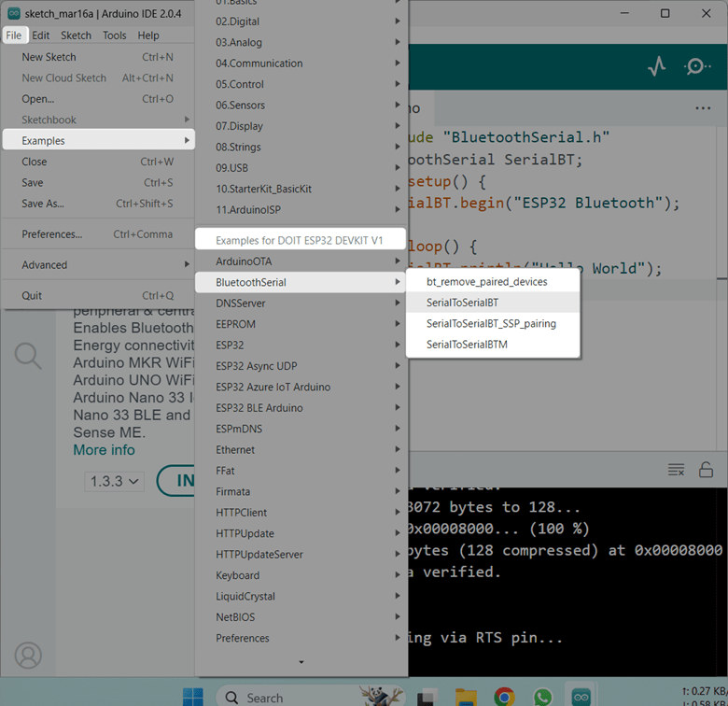Open the Windows Start button

tap(193, 697)
